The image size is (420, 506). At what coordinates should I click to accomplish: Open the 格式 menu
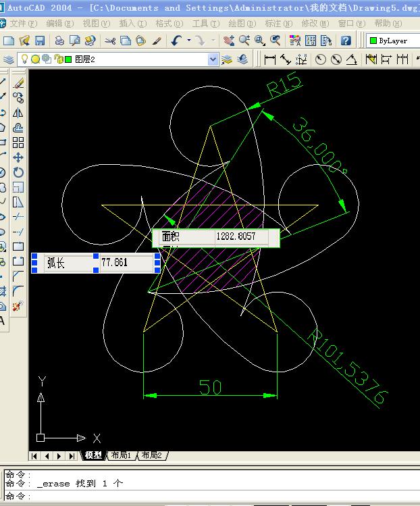click(x=169, y=23)
